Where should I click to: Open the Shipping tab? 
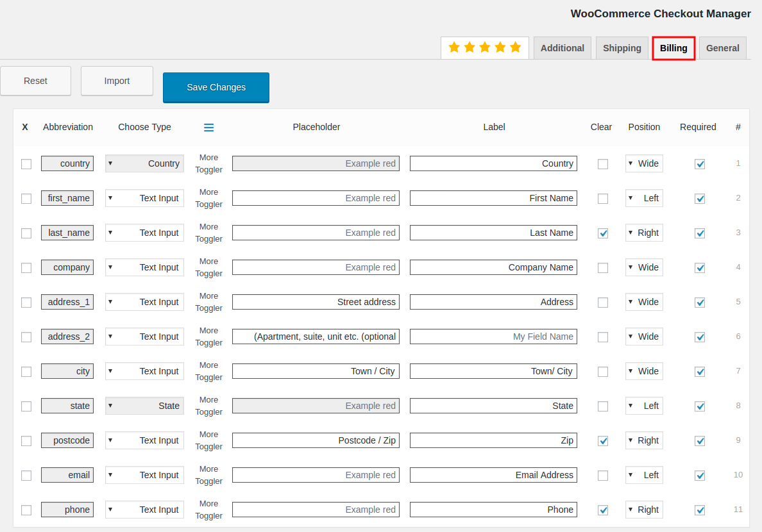pyautogui.click(x=622, y=48)
